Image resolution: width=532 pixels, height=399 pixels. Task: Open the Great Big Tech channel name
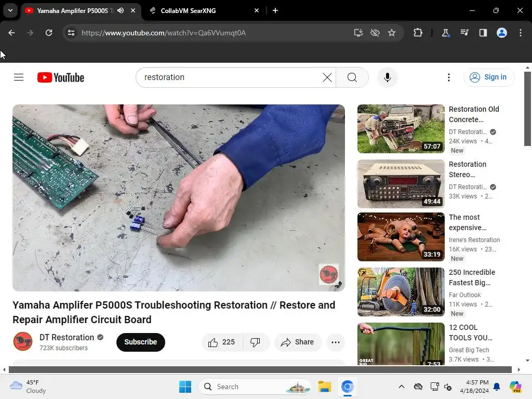(x=469, y=350)
